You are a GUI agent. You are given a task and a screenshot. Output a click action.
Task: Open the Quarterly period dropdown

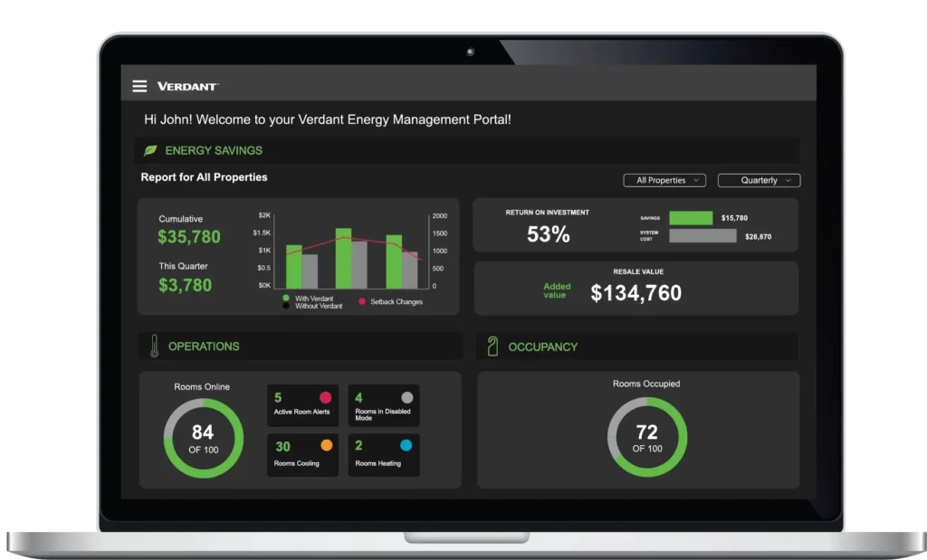(759, 180)
